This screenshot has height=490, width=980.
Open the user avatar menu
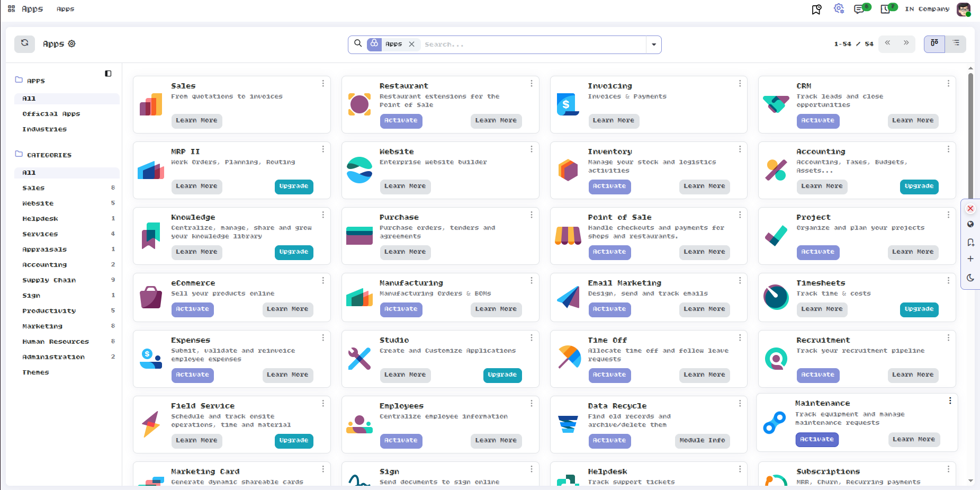[x=964, y=9]
